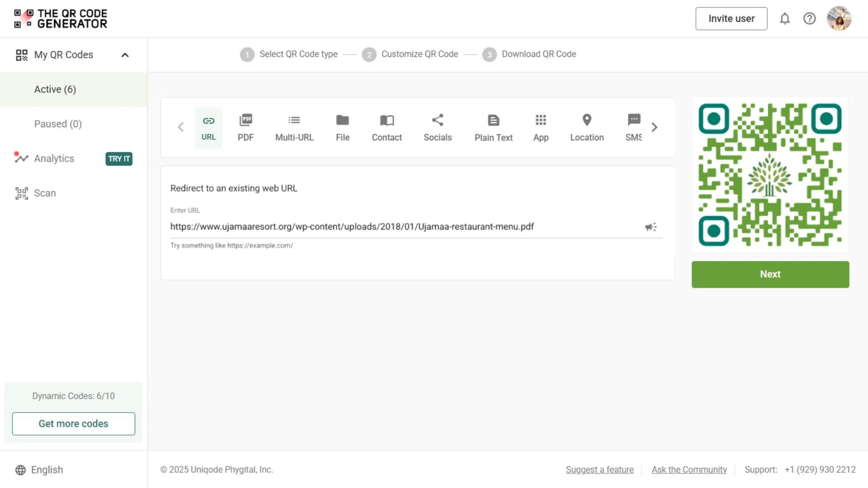
Task: Open Paused (0) codes list
Action: 74,124
